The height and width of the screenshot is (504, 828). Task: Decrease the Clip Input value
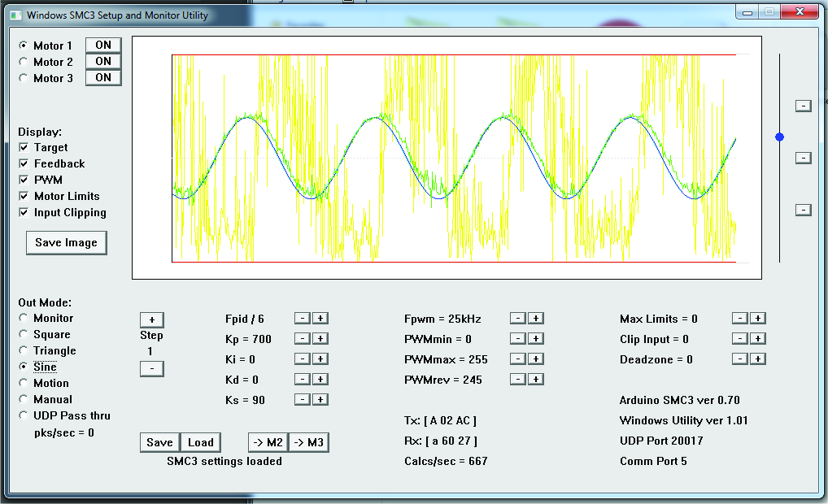click(x=740, y=338)
